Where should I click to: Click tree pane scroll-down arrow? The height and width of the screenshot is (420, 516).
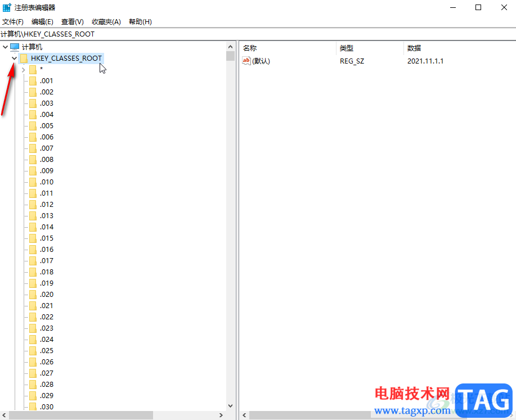tap(230, 406)
